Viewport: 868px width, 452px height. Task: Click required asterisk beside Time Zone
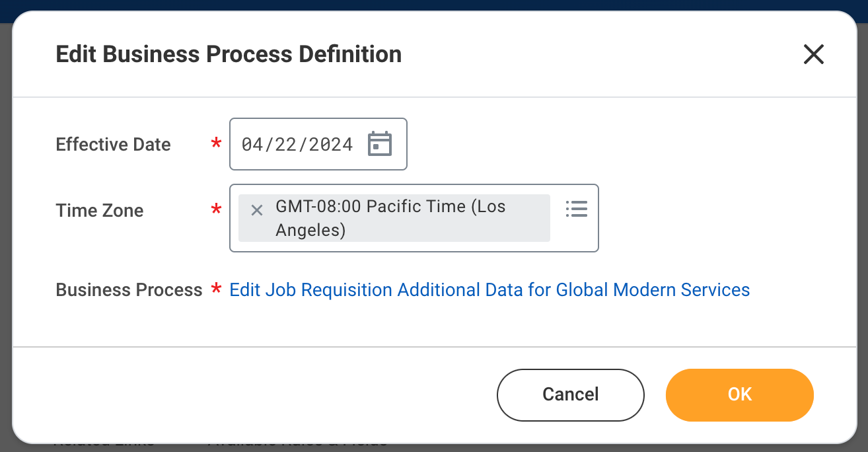pos(216,211)
